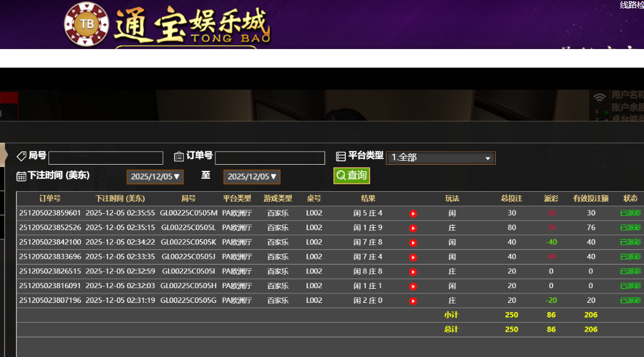Focus the 局号 input field
Image resolution: width=644 pixels, height=357 pixels.
coord(105,158)
